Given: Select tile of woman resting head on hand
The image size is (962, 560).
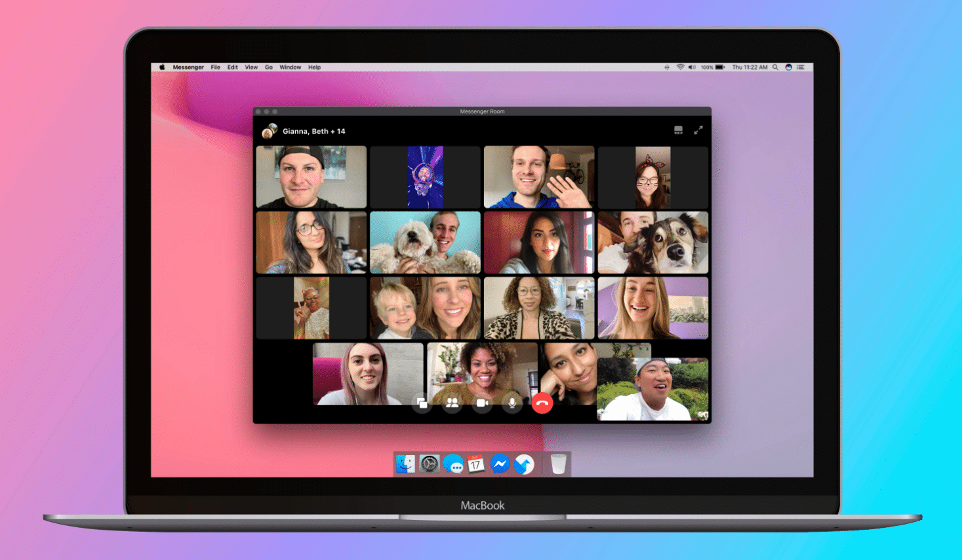Looking at the screenshot, I should tap(568, 374).
